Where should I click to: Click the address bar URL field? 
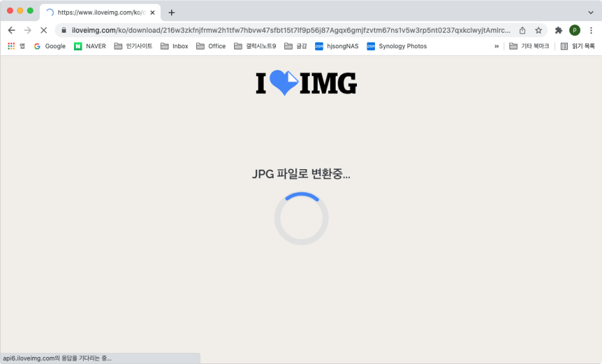click(291, 30)
